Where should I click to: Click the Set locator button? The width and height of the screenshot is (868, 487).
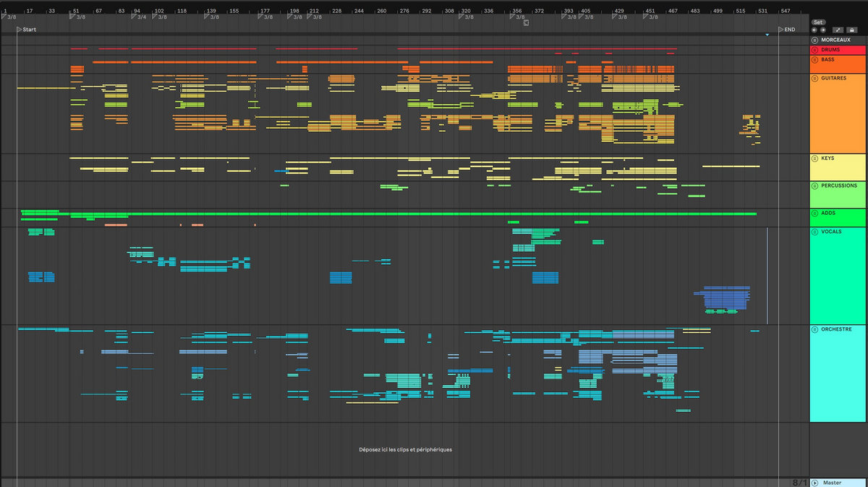click(x=818, y=22)
